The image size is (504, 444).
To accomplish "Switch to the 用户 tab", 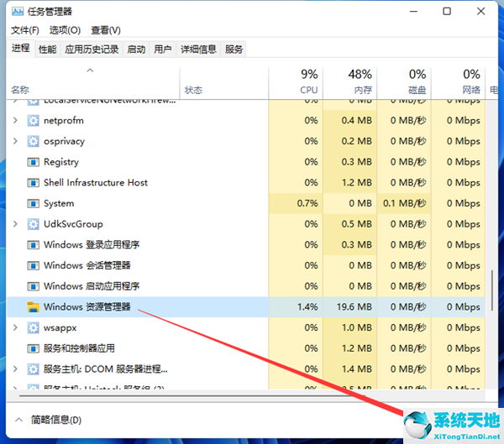I will tap(163, 50).
